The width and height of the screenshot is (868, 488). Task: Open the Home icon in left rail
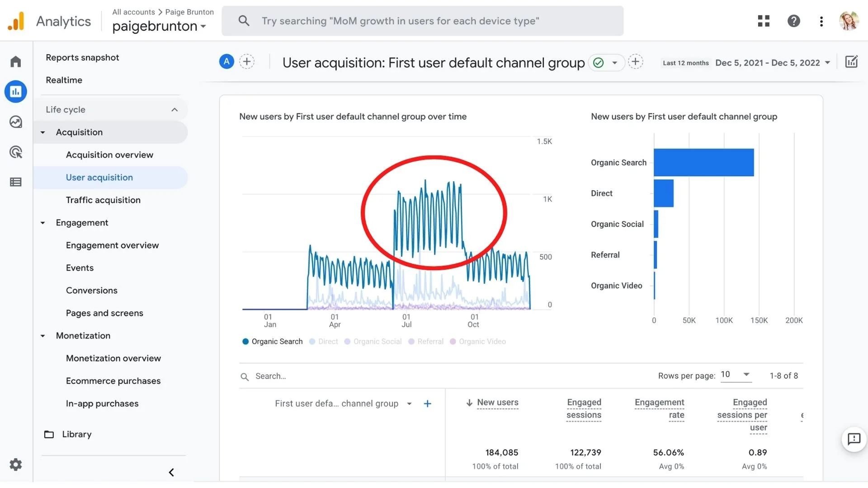click(x=16, y=61)
